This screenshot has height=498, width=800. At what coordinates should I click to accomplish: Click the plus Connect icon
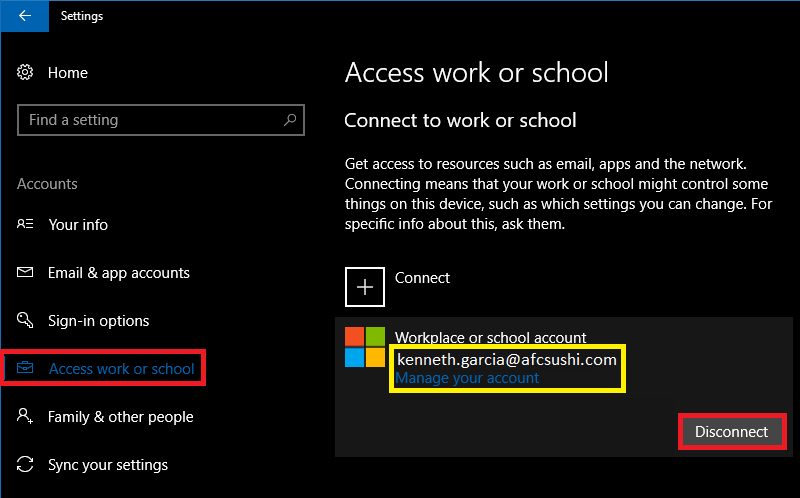(365, 287)
